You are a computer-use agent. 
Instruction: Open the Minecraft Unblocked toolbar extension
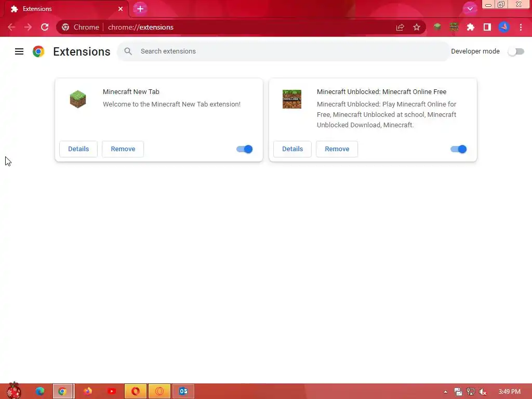point(454,27)
